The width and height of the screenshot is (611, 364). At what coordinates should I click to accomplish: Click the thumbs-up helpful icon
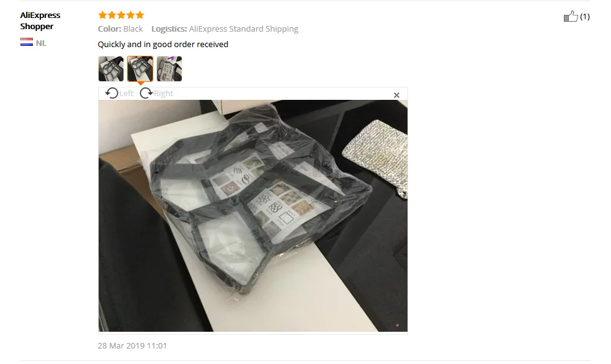[x=571, y=16]
